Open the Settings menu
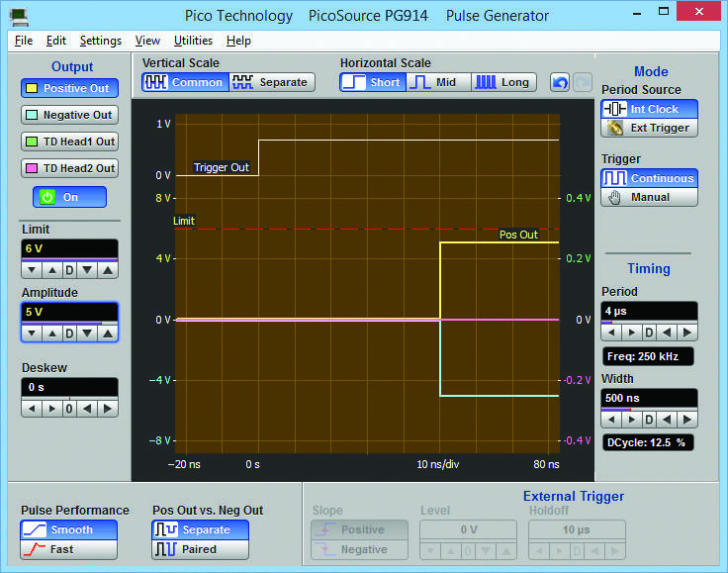The width and height of the screenshot is (728, 573). (100, 41)
